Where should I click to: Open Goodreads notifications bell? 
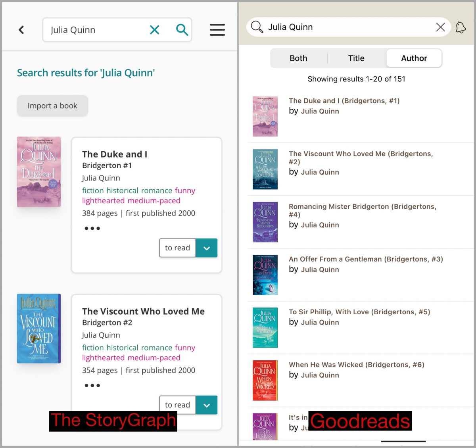[461, 27]
